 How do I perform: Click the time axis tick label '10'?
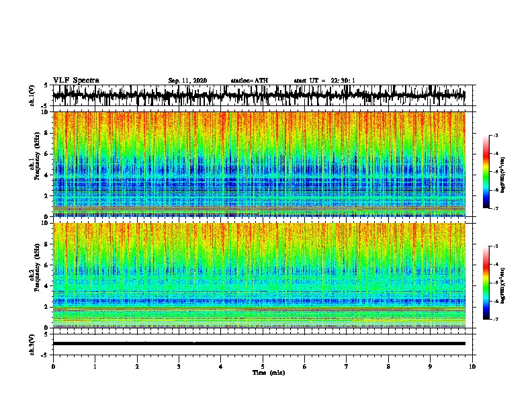(472, 367)
